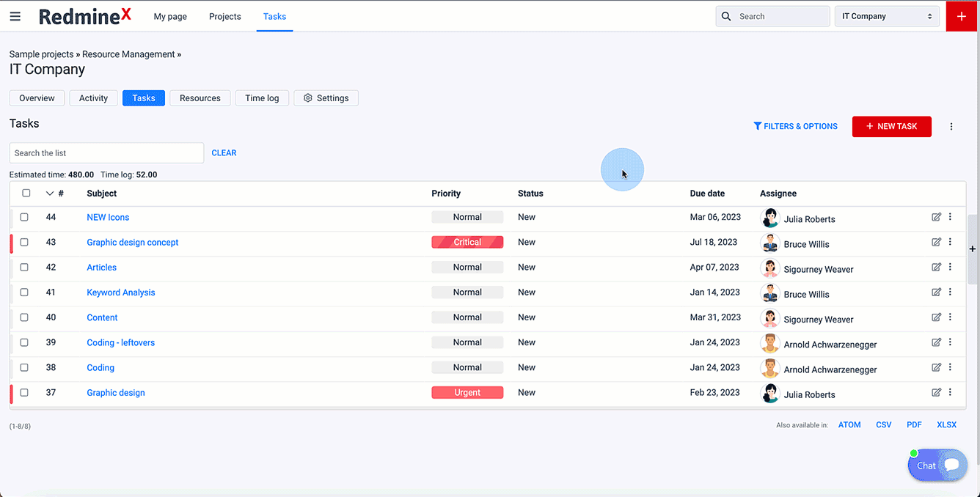Check the box for task 43
Screen dimensions: 980x497
coord(24,242)
